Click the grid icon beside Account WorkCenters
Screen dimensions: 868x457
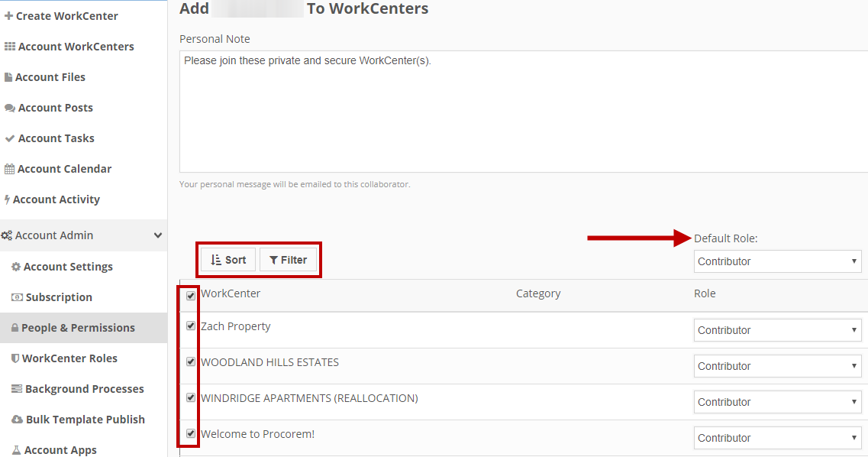10,47
